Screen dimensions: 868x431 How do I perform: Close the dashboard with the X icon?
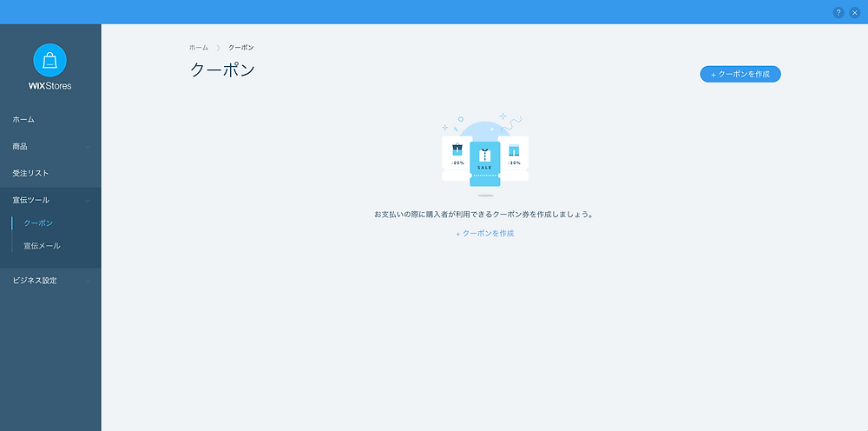coord(855,13)
